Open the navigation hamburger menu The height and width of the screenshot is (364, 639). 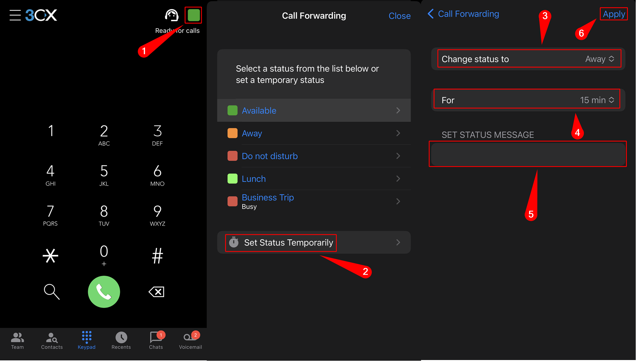pyautogui.click(x=15, y=15)
